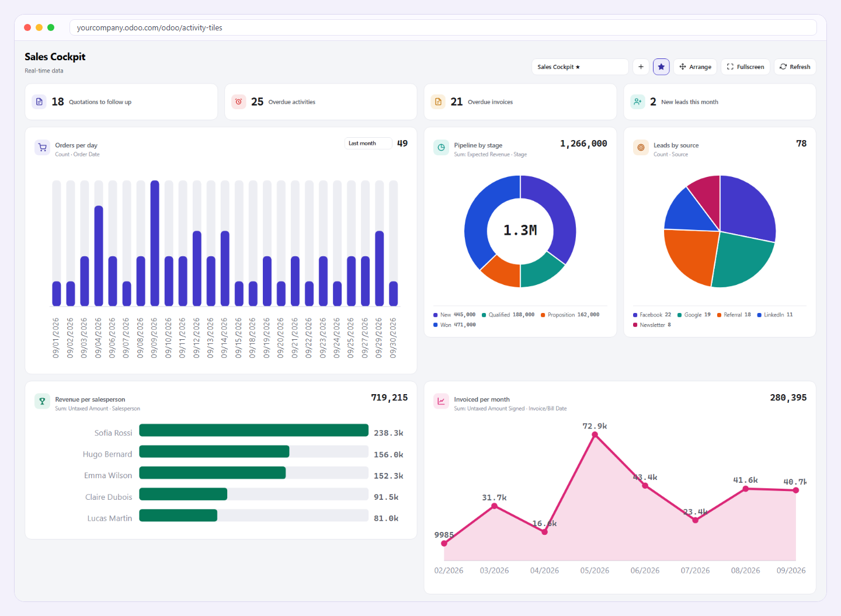Click the 41.6k data point
841x616 pixels.
pyautogui.click(x=746, y=489)
